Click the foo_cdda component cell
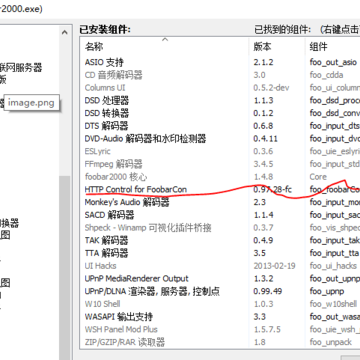The image size is (360, 360). click(x=326, y=75)
